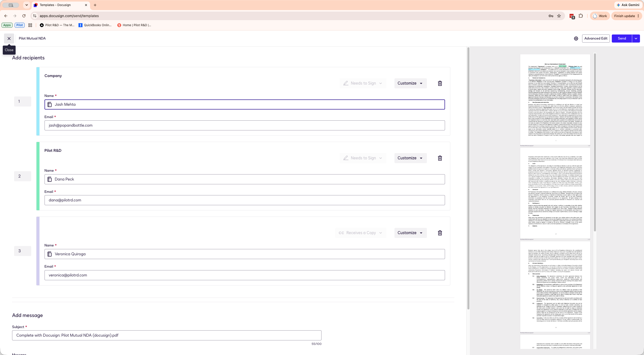Screen dimensions: 644x355
Task: Select signing order number 3 box
Action: point(23,251)
